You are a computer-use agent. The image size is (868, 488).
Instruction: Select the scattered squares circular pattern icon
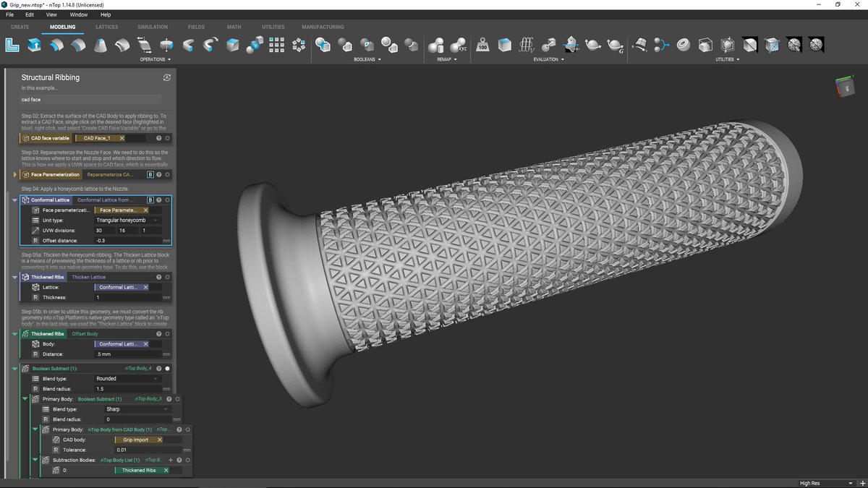point(298,46)
